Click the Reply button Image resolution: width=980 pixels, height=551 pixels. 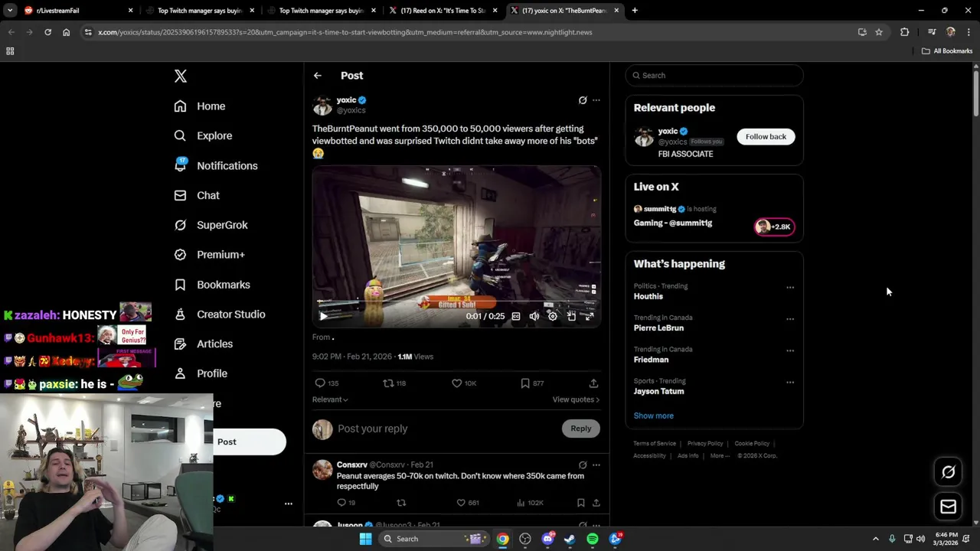pyautogui.click(x=581, y=429)
